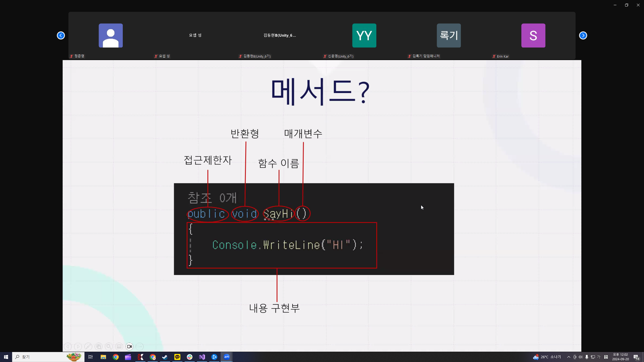Open Task View from taskbar
Viewport: 644px width, 362px height.
coord(91,357)
